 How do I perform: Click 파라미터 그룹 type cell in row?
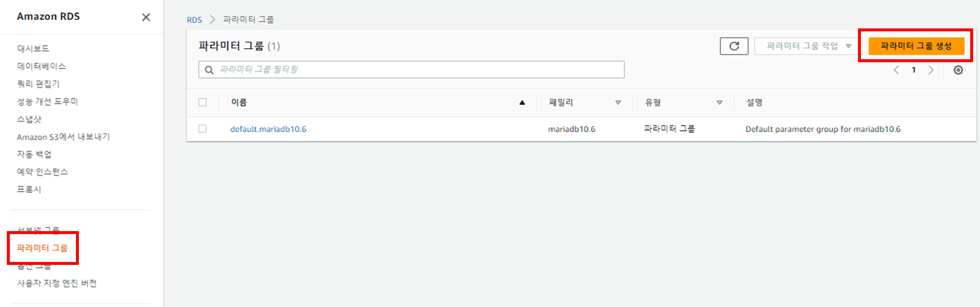pyautogui.click(x=669, y=129)
